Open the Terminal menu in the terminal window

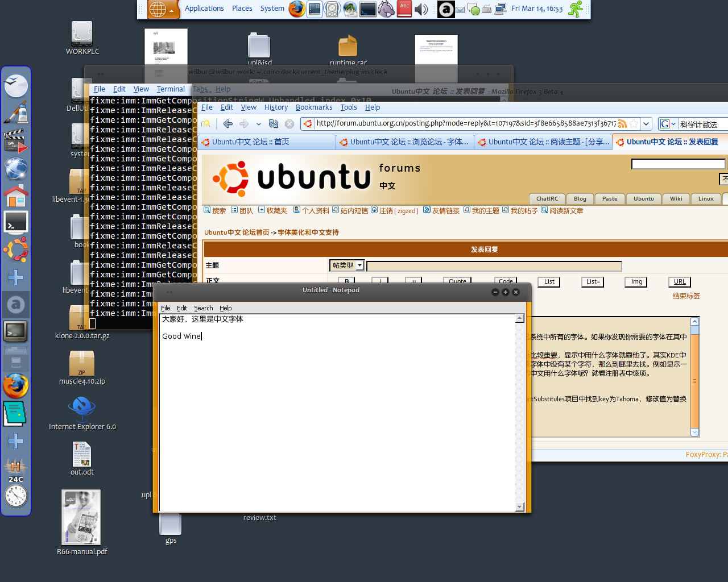point(171,89)
